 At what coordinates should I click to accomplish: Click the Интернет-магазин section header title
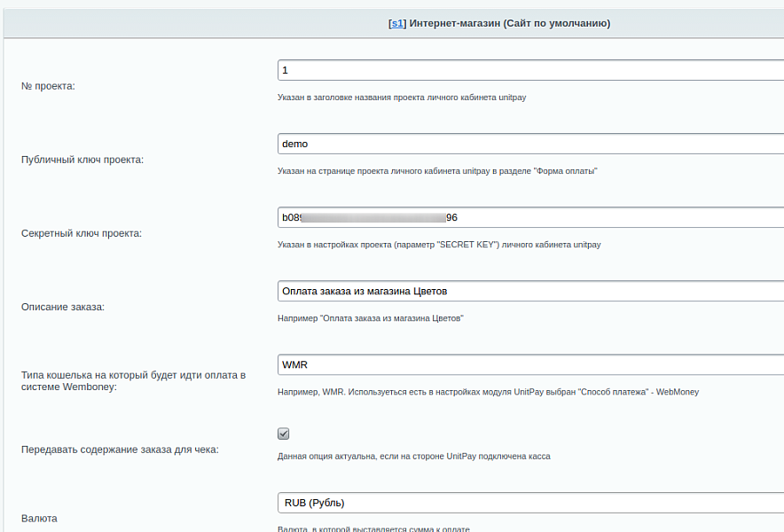click(x=509, y=23)
